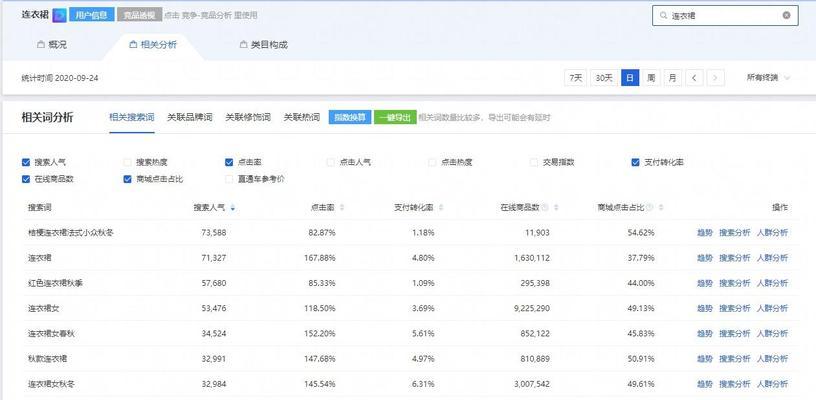816x400 pixels.
Task: Open 趋势 for 桔梗连衣裙法式小众秋冬
Action: pos(705,233)
